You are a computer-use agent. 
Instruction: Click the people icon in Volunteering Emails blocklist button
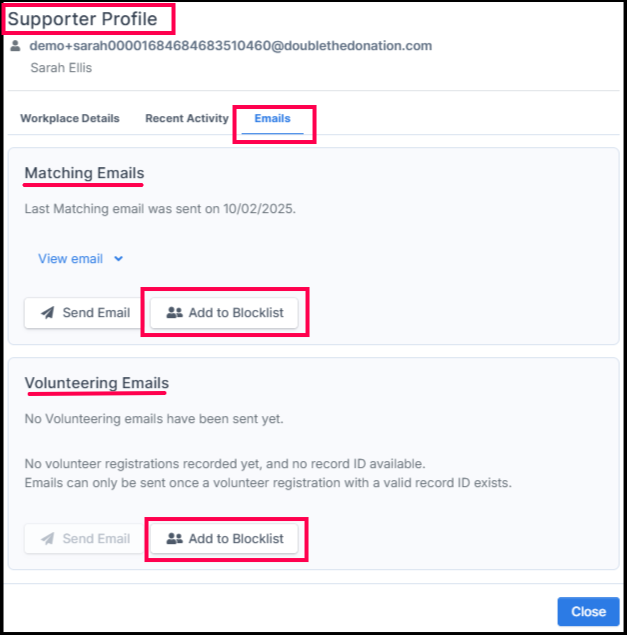(174, 539)
